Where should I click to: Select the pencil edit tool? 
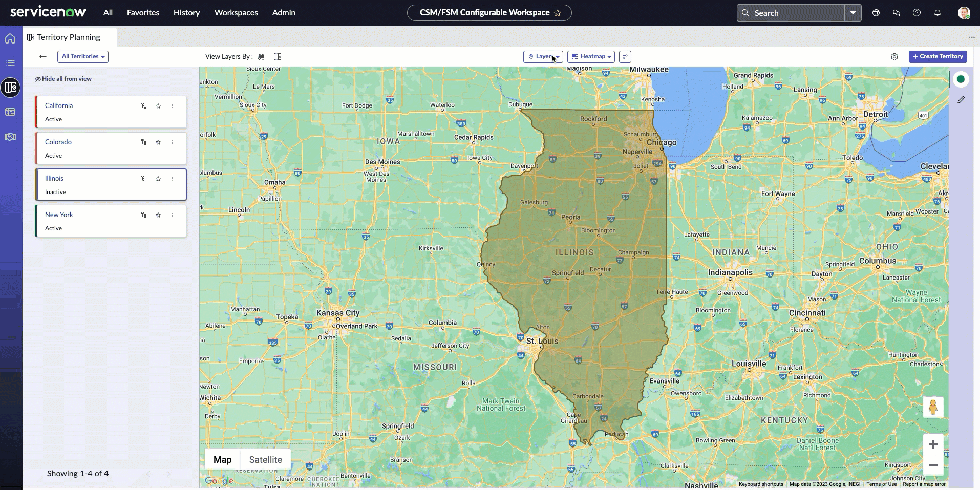click(961, 100)
